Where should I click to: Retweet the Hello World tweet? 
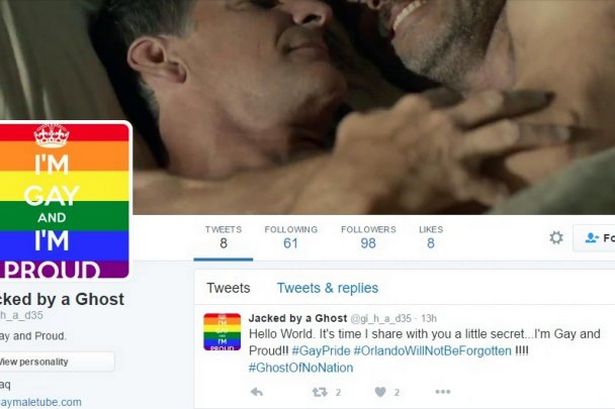[320, 392]
